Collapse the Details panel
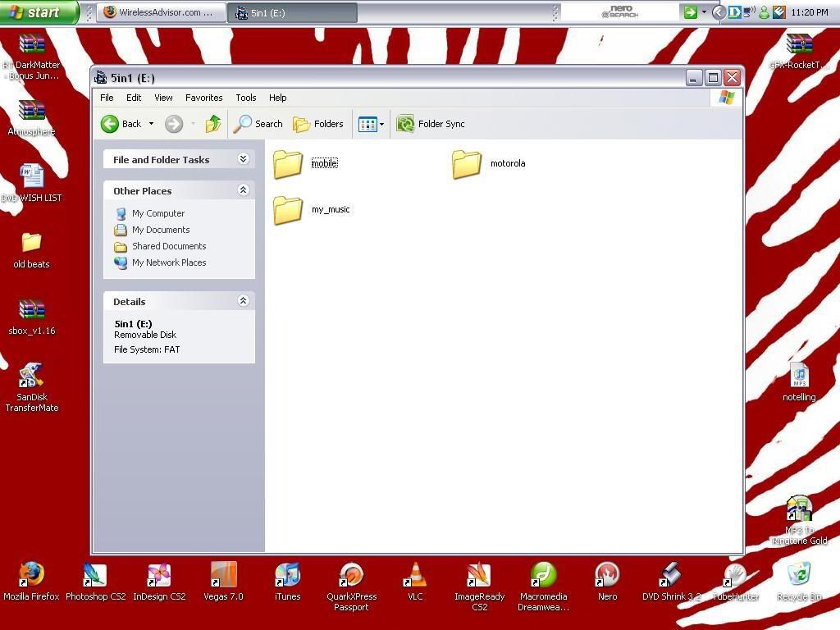Viewport: 840px width, 630px height. point(243,301)
